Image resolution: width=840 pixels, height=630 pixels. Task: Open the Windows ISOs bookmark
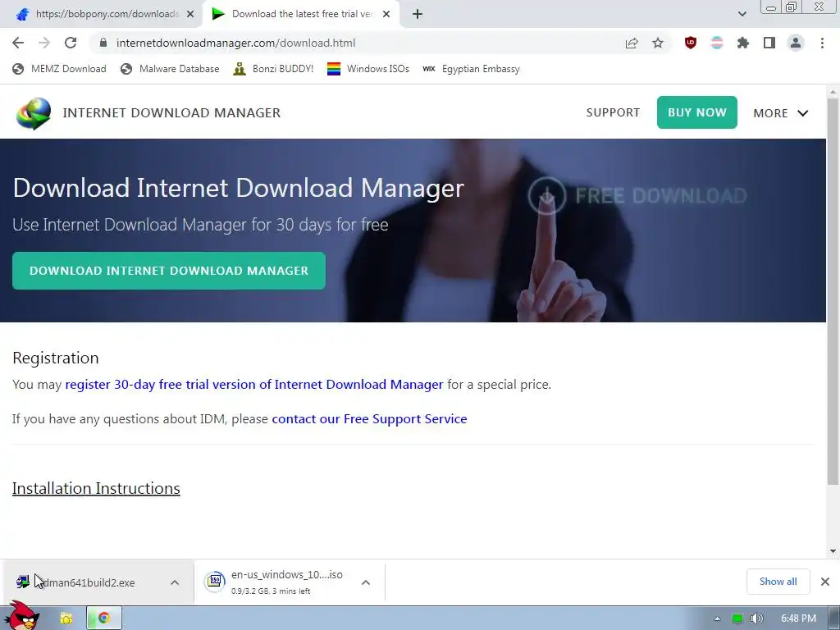point(368,69)
